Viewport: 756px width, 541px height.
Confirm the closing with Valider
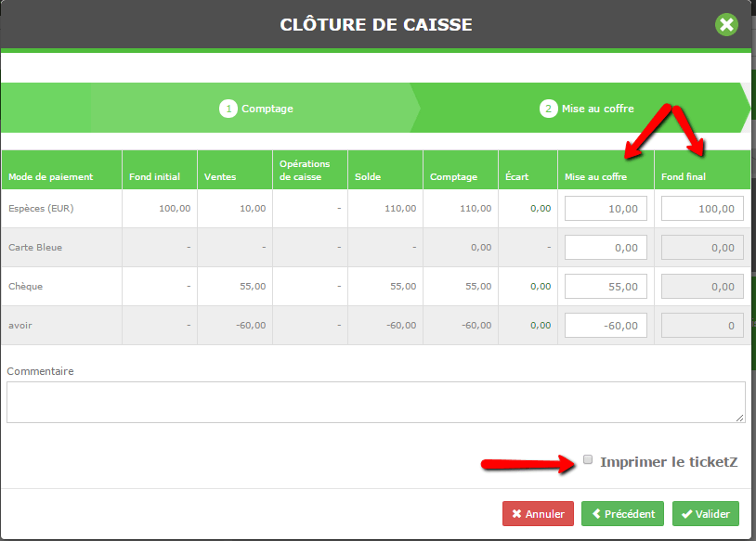[x=706, y=513]
